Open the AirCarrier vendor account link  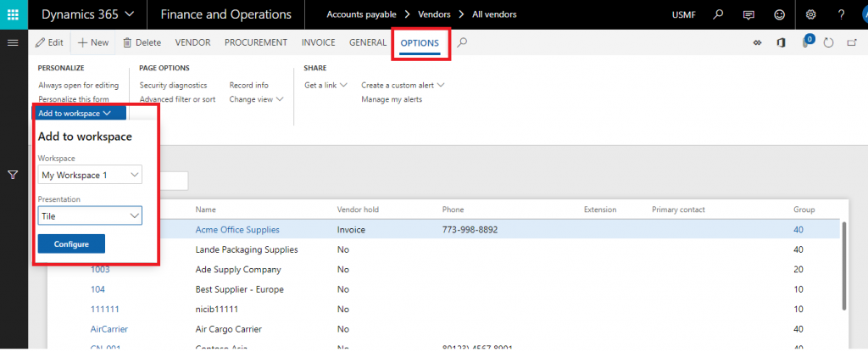109,329
